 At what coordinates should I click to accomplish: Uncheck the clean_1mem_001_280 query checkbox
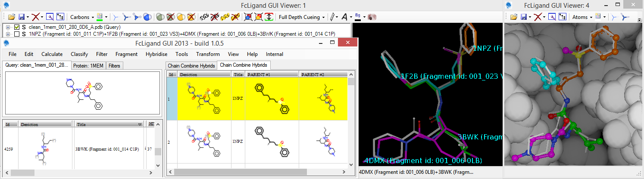(16, 27)
